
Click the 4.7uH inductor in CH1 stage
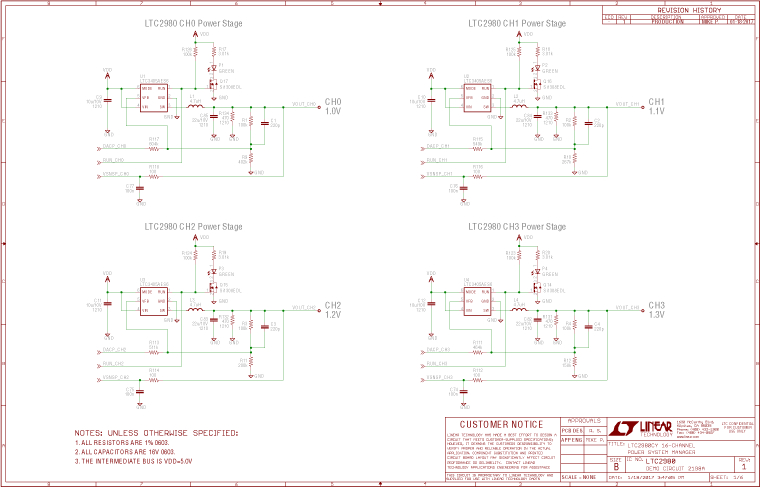coord(519,106)
